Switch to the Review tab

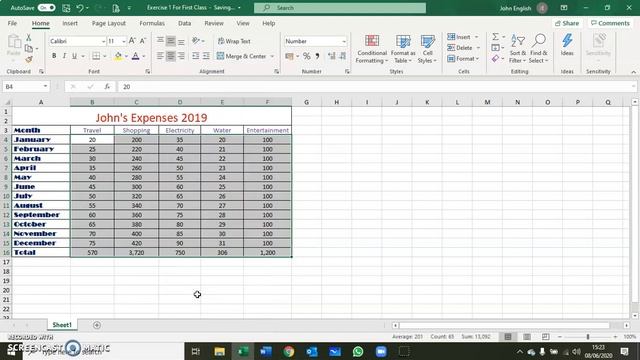[x=214, y=23]
